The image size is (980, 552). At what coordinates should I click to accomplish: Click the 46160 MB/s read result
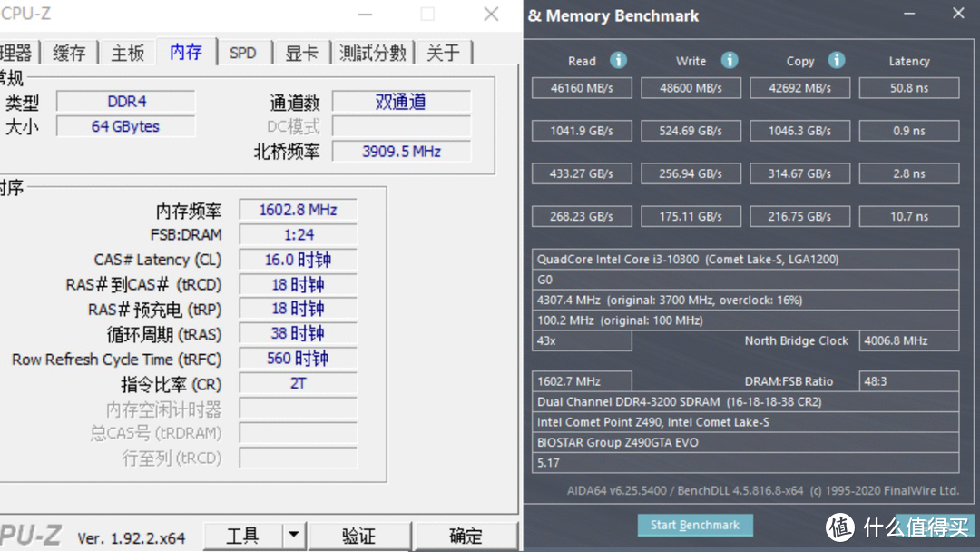pyautogui.click(x=582, y=88)
